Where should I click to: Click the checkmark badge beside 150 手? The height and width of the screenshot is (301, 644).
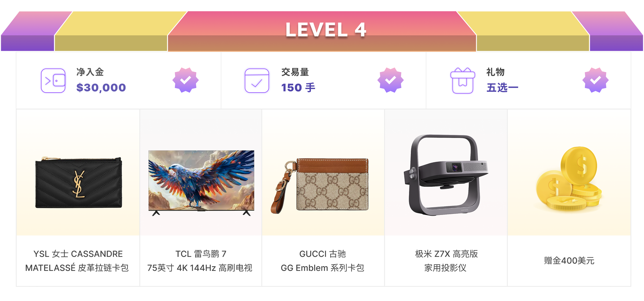click(391, 80)
